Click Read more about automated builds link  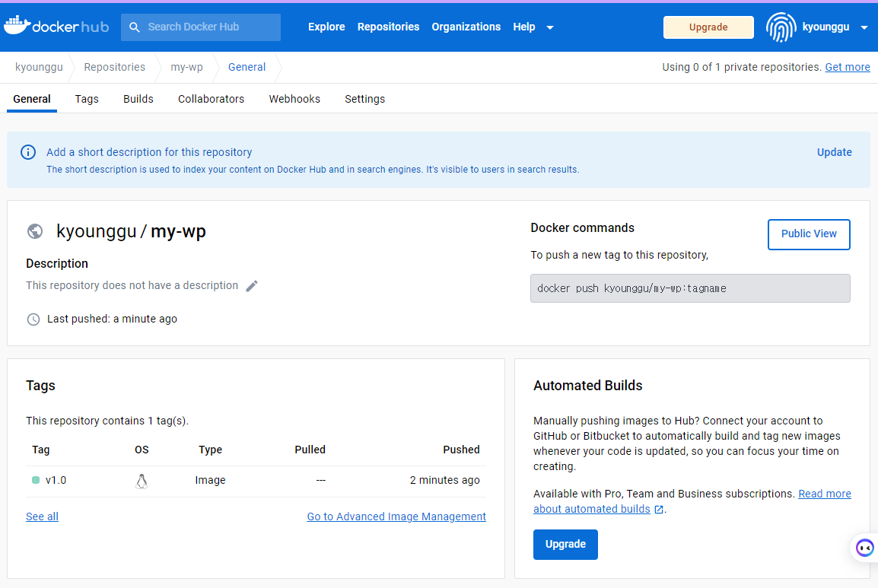[824, 494]
